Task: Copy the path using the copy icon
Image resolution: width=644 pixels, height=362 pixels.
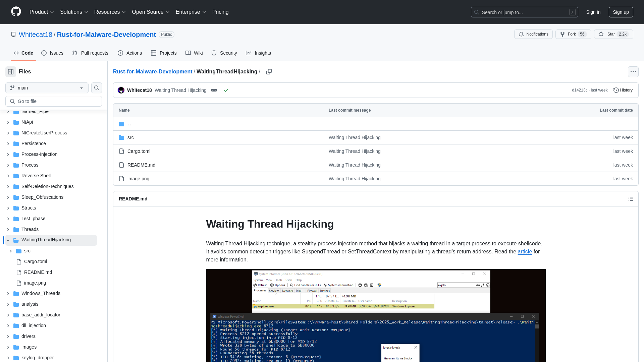Action: (x=269, y=72)
